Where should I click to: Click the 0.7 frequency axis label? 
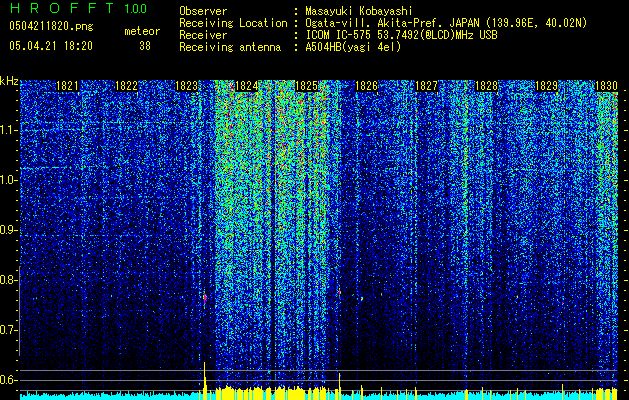coord(9,330)
